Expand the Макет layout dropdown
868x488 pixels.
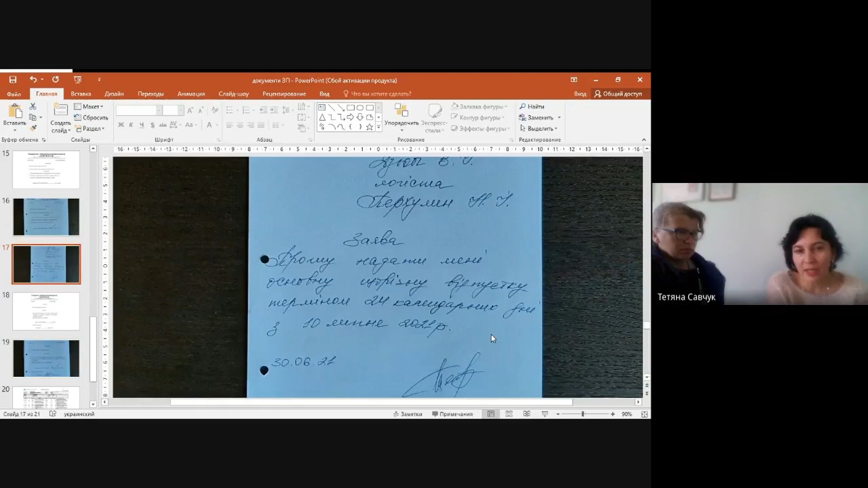pyautogui.click(x=88, y=107)
